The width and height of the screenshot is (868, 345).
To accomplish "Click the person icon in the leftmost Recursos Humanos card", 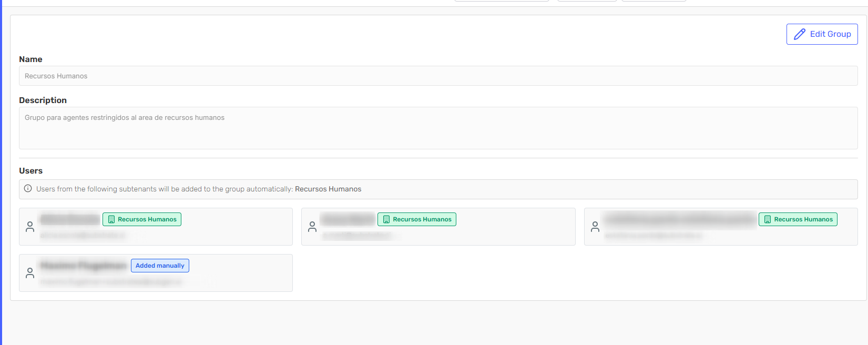I will 30,227.
